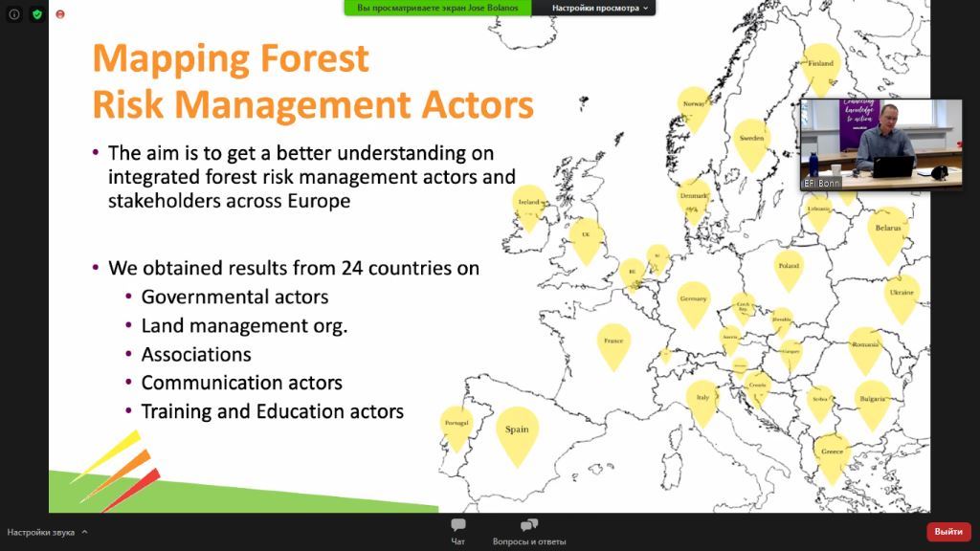The width and height of the screenshot is (980, 551).
Task: Click the UK map pin
Action: tap(587, 240)
